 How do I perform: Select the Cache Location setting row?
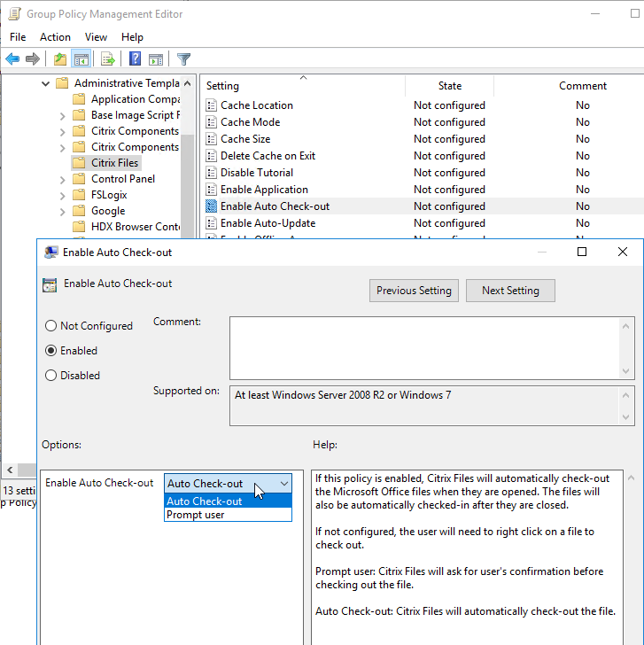pyautogui.click(x=423, y=105)
